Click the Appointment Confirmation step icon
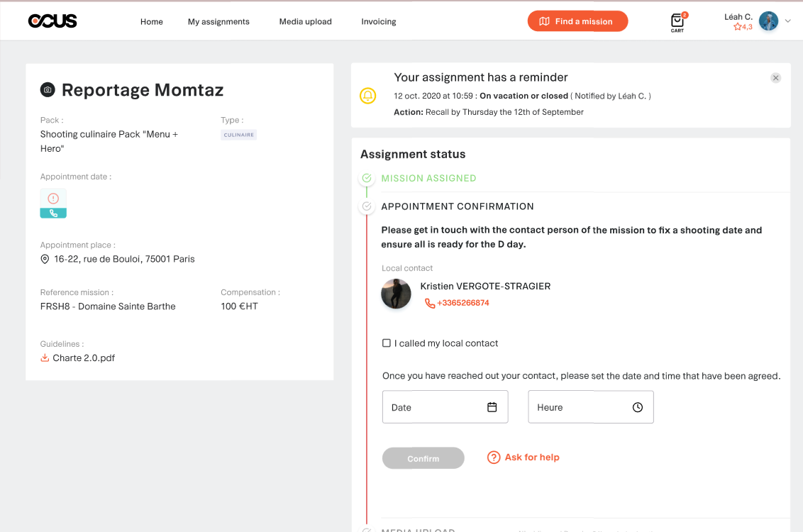This screenshot has width=803, height=532. 367,206
